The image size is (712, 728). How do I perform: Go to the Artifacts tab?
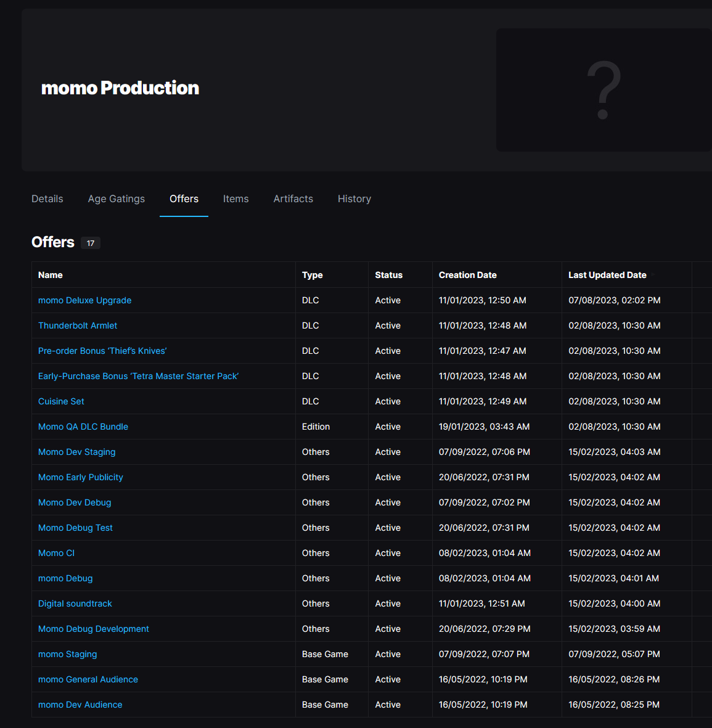tap(293, 198)
